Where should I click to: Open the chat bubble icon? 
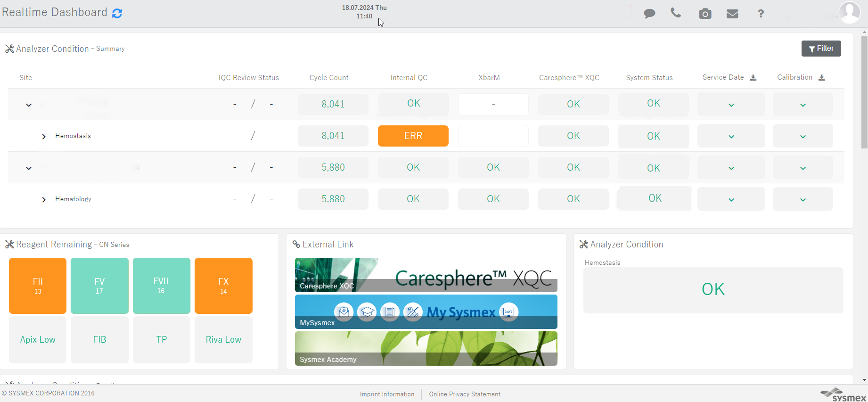click(649, 14)
